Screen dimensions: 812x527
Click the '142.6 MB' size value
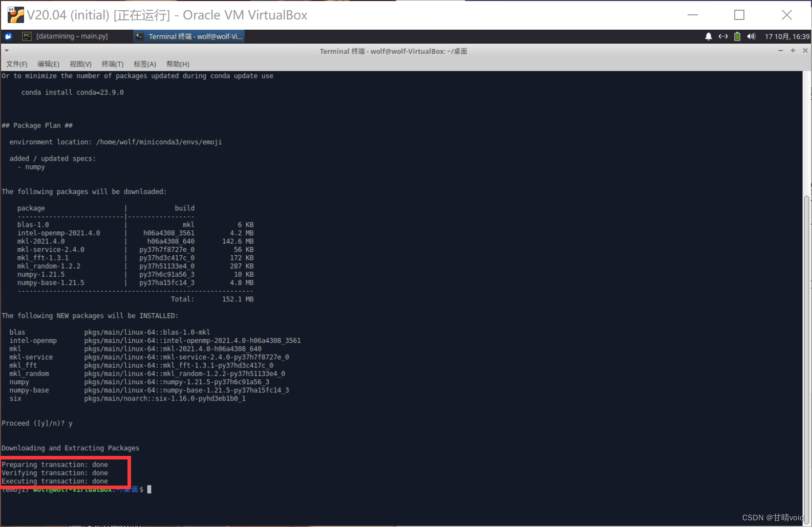pyautogui.click(x=238, y=241)
